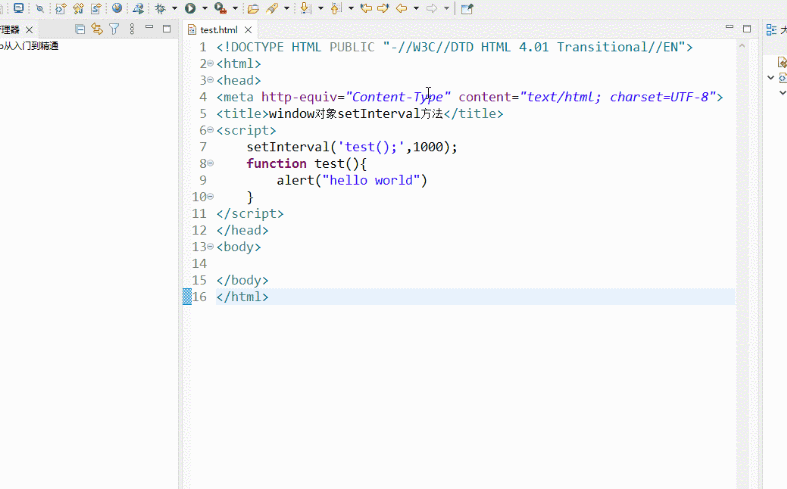Open the explorer View Menu three dots
This screenshot has height=489, width=787.
132,29
